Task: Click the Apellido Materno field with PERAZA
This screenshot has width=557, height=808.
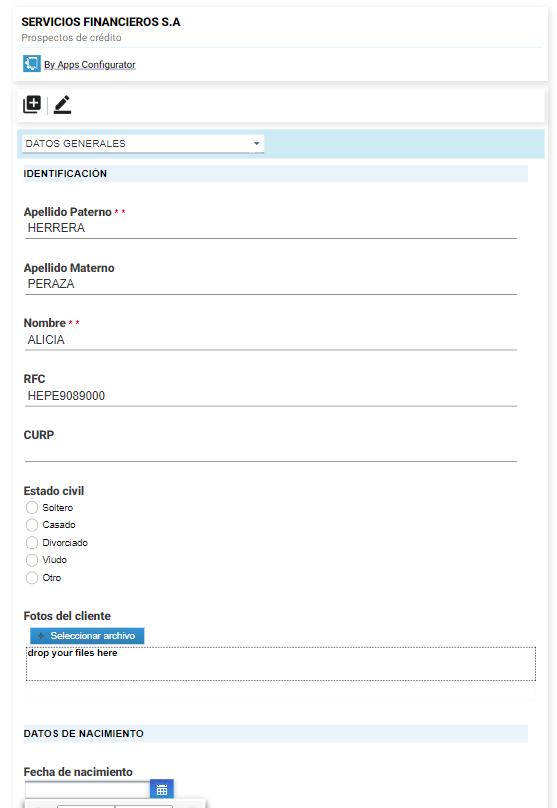Action: coord(271,284)
